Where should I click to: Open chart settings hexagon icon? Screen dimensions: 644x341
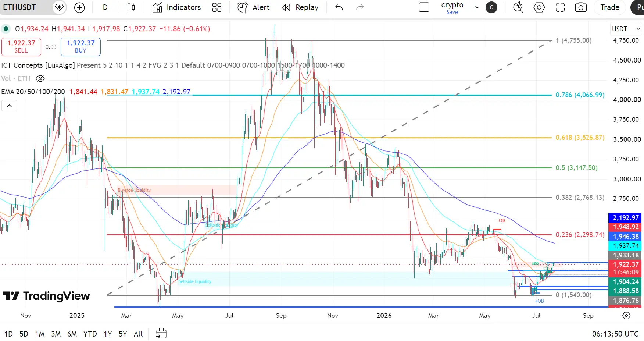[539, 7]
